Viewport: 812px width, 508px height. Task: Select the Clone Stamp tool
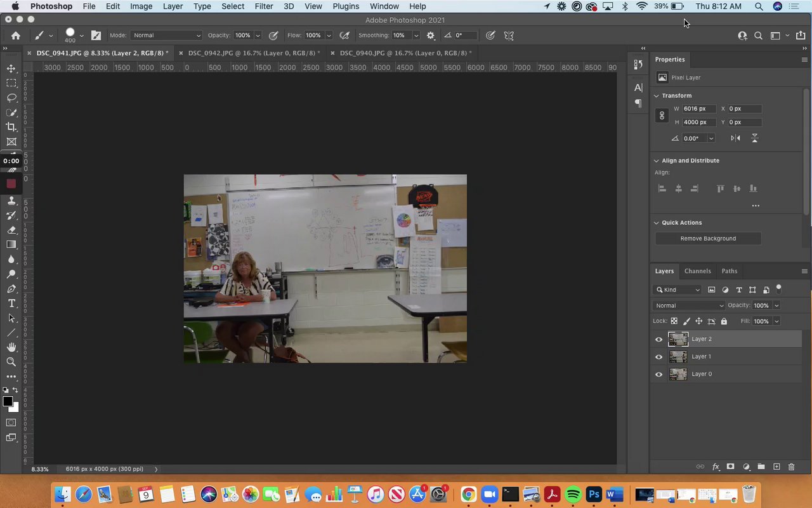[11, 201]
